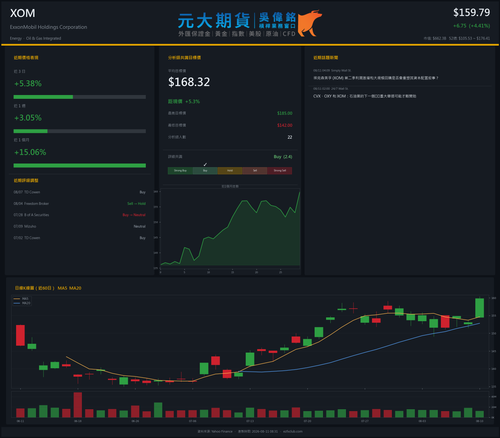
Task: Click the Energy Oil & Gas Integrated label
Action: (x=35, y=38)
